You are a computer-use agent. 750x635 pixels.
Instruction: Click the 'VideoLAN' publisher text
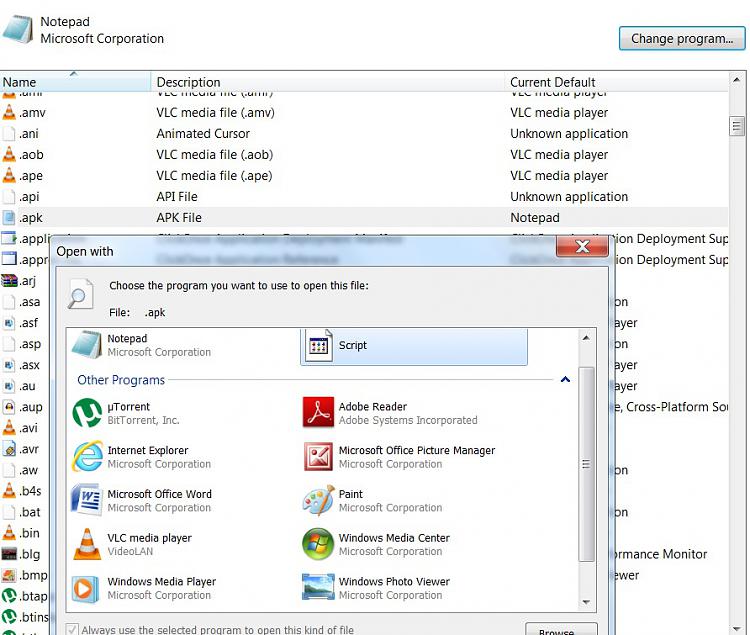130,551
